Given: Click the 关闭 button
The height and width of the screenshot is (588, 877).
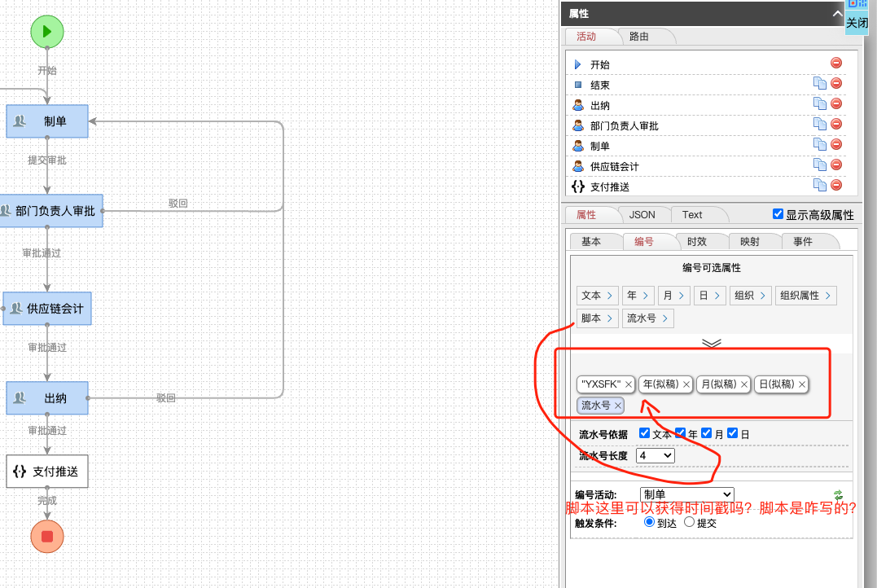Looking at the screenshot, I should click(857, 23).
